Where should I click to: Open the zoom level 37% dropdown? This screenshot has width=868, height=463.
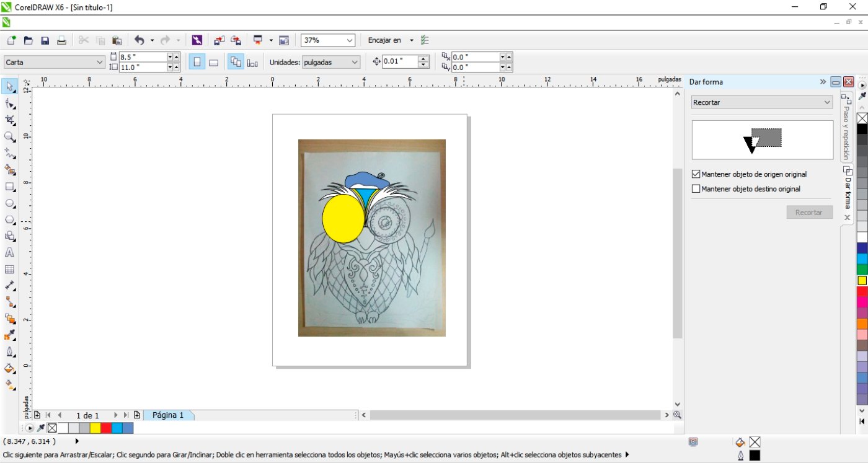[350, 40]
